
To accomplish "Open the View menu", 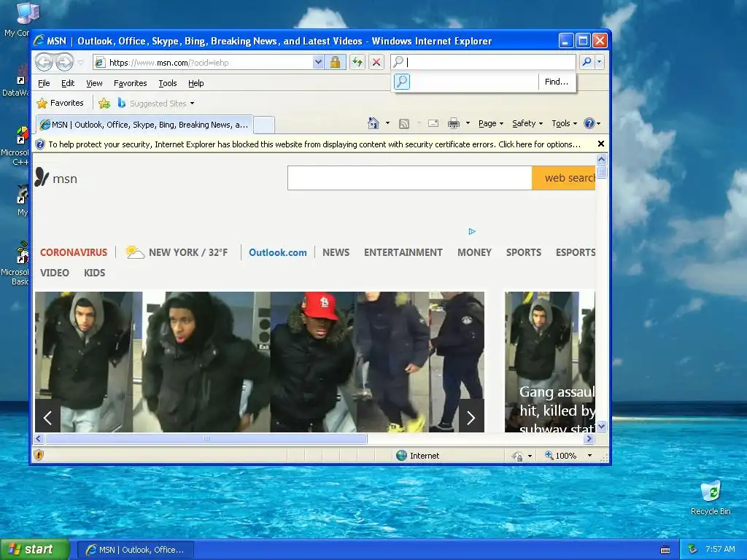I will (94, 83).
